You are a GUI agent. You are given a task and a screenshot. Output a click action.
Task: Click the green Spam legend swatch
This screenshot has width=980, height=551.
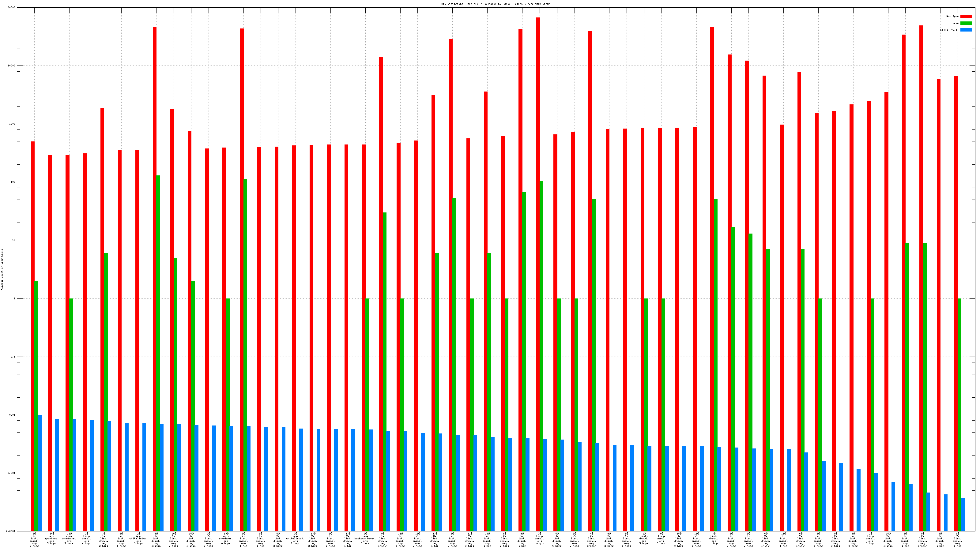tap(966, 23)
